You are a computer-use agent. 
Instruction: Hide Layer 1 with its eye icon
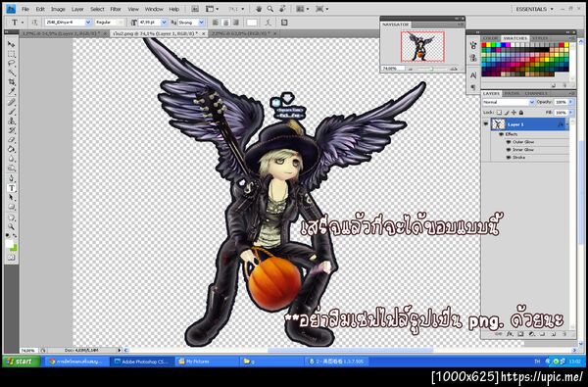tap(486, 124)
